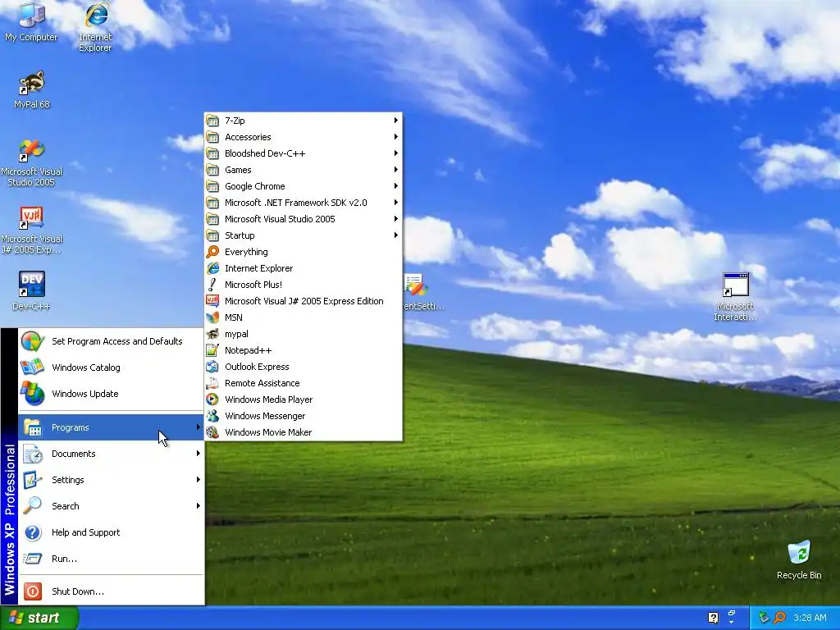Click the help question mark icon in taskbar

[713, 618]
